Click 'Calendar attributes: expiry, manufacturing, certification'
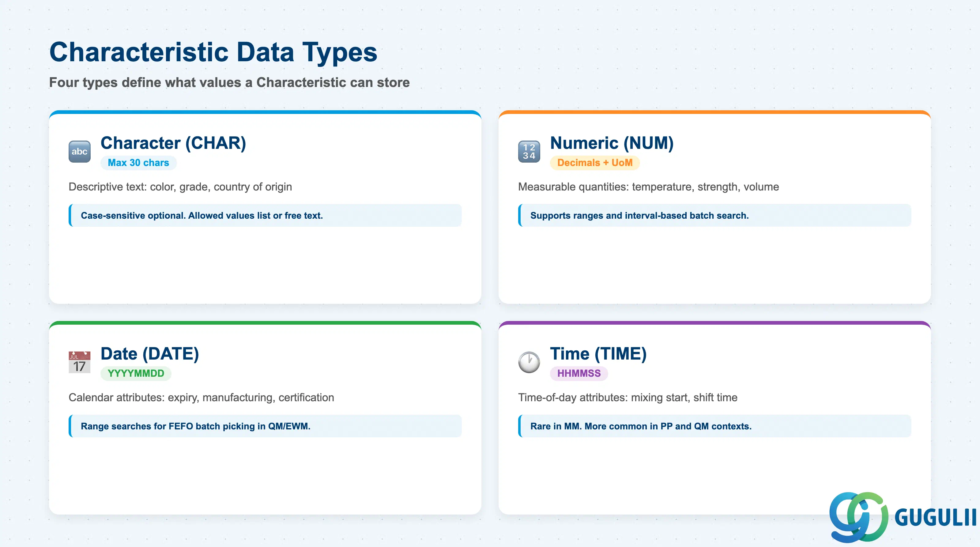 pyautogui.click(x=201, y=398)
